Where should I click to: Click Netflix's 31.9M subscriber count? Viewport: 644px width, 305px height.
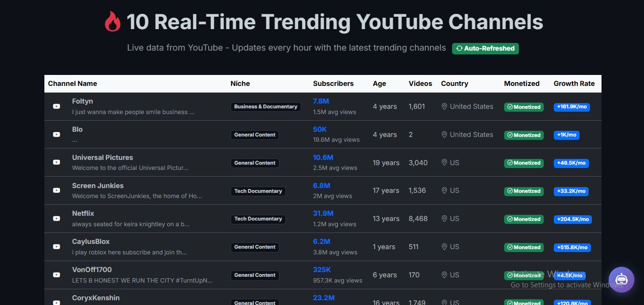323,213
